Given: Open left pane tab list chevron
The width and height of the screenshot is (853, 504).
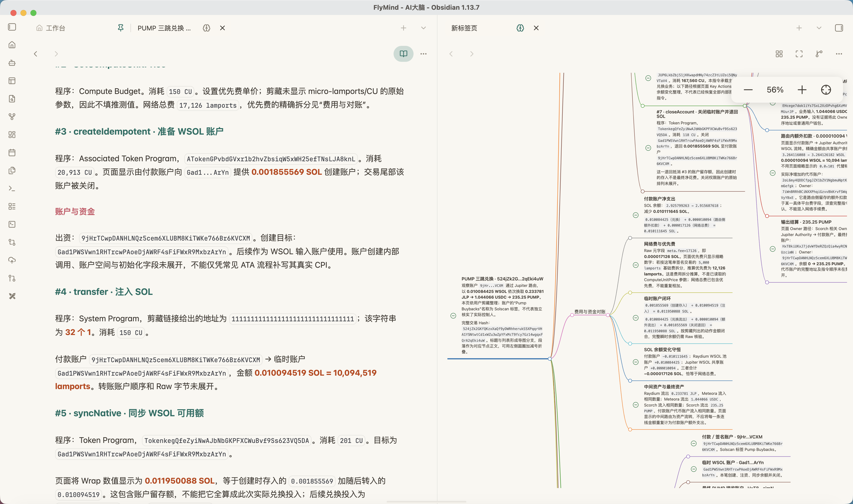Looking at the screenshot, I should 424,28.
